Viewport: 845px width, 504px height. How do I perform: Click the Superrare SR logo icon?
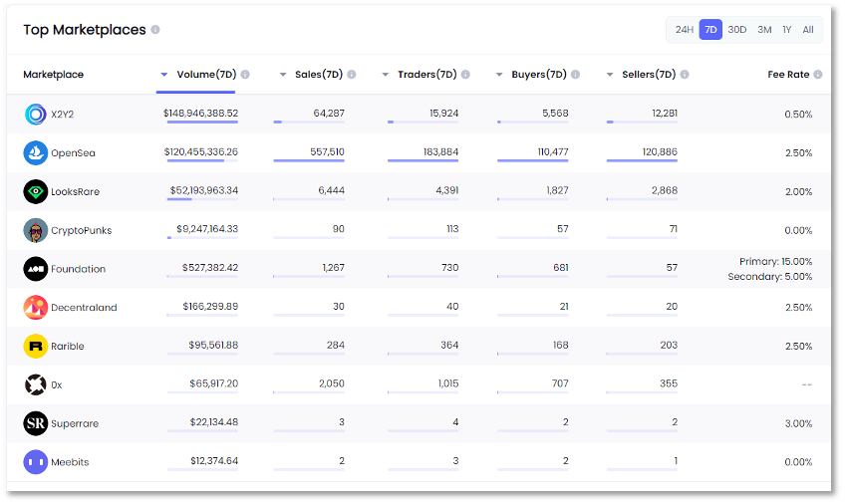(36, 423)
